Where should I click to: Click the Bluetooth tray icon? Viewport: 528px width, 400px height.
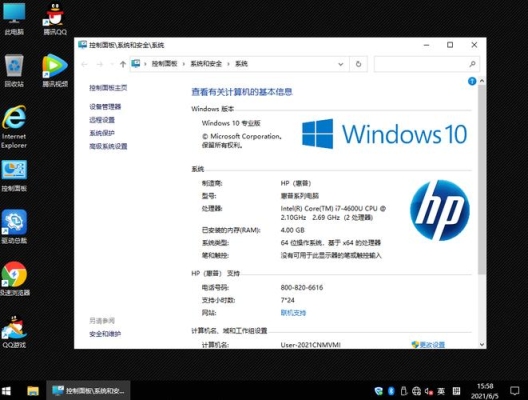click(x=391, y=391)
